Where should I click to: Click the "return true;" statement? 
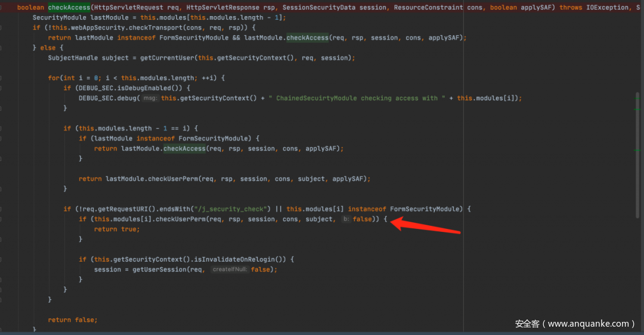pyautogui.click(x=117, y=229)
